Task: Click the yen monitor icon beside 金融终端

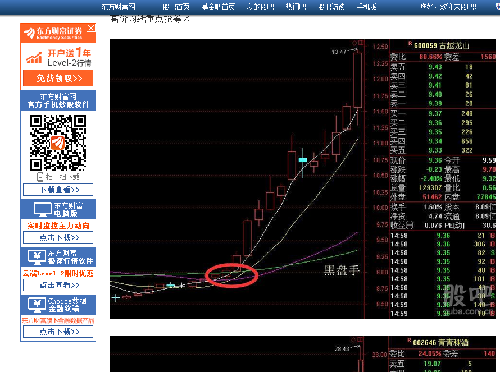Action: [x=37, y=305]
